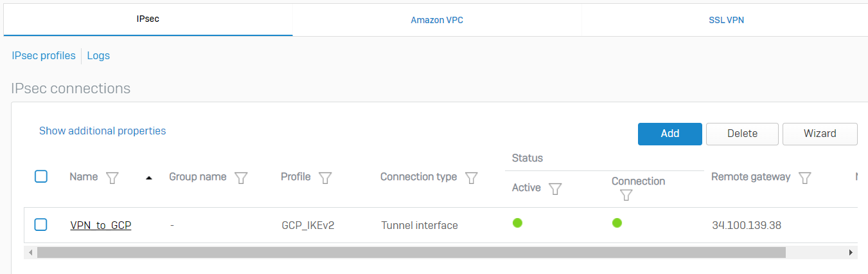Filter by Group name using funnel icon
The image size is (868, 274).
coord(241,178)
